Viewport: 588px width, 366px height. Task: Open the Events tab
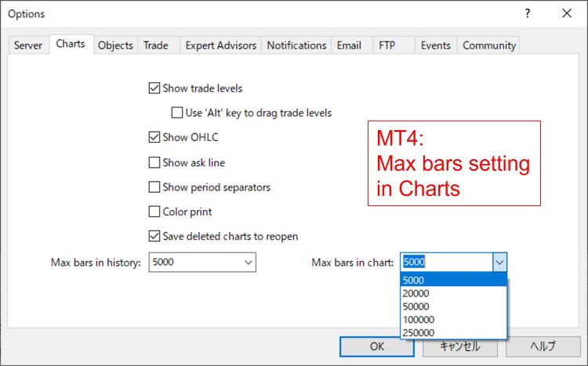(x=436, y=45)
